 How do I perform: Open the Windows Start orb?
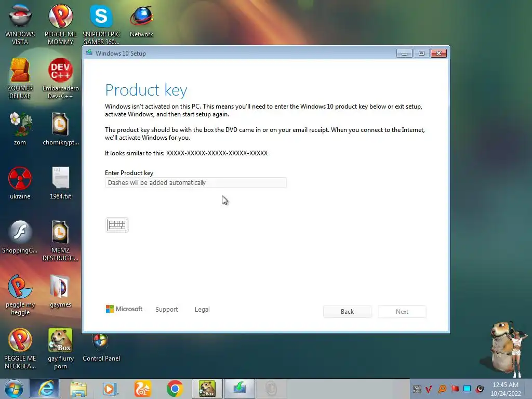coord(14,389)
